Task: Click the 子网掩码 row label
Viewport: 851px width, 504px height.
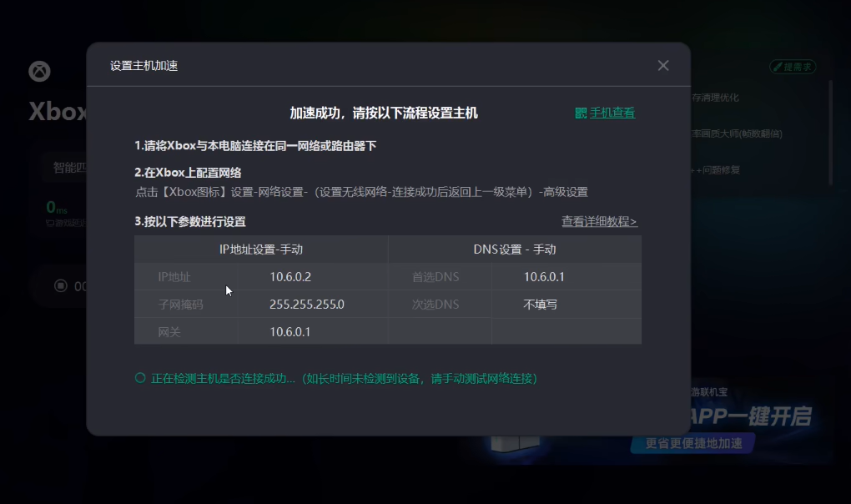Action: (180, 305)
